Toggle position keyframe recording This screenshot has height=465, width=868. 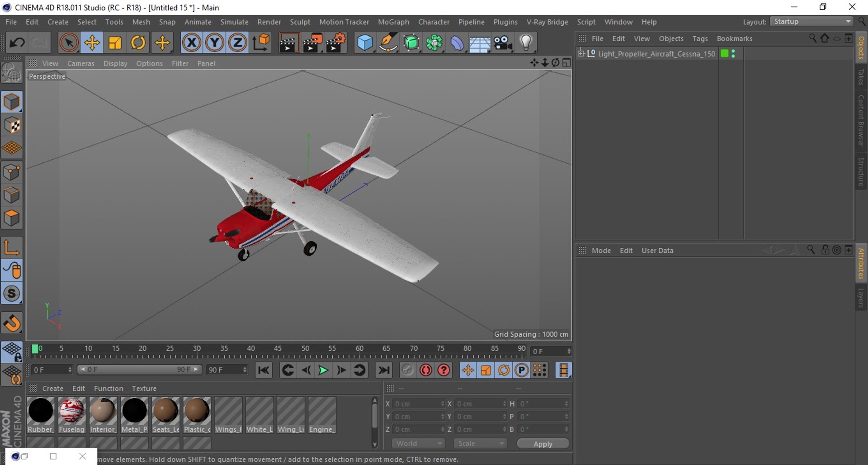point(468,370)
